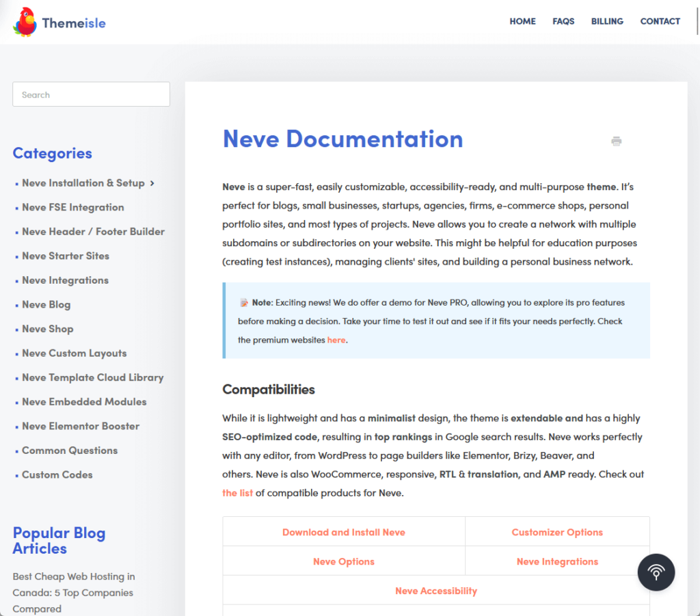This screenshot has width=700, height=616.
Task: Click the Neve Documentation page title
Action: click(x=343, y=139)
